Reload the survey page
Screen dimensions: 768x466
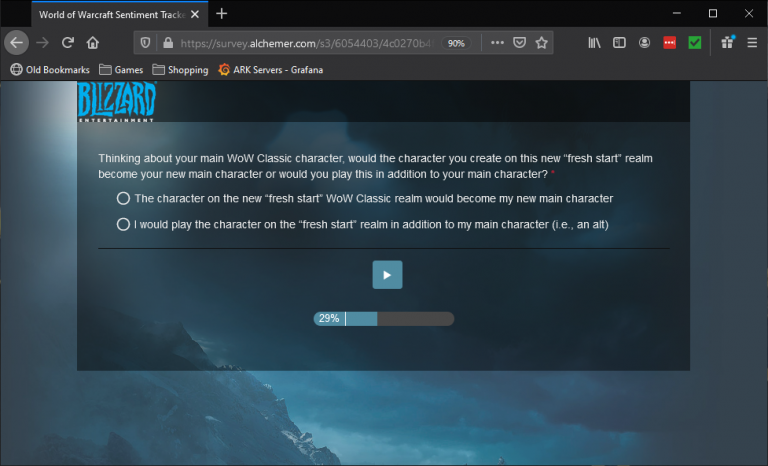pos(68,43)
